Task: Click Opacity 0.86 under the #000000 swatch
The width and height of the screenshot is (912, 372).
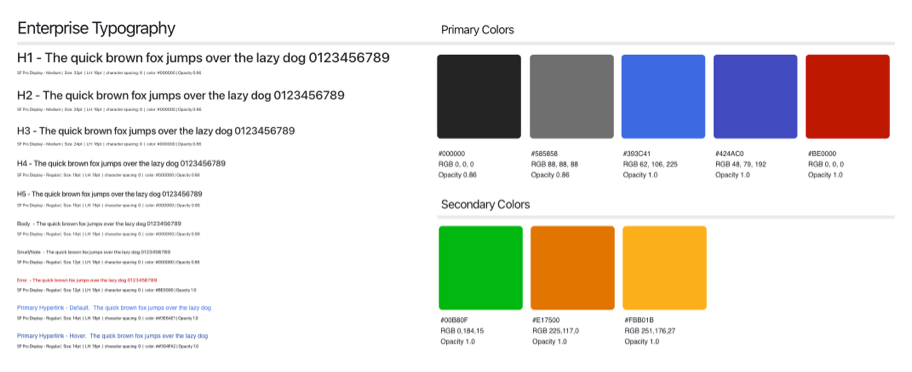Action: (457, 175)
